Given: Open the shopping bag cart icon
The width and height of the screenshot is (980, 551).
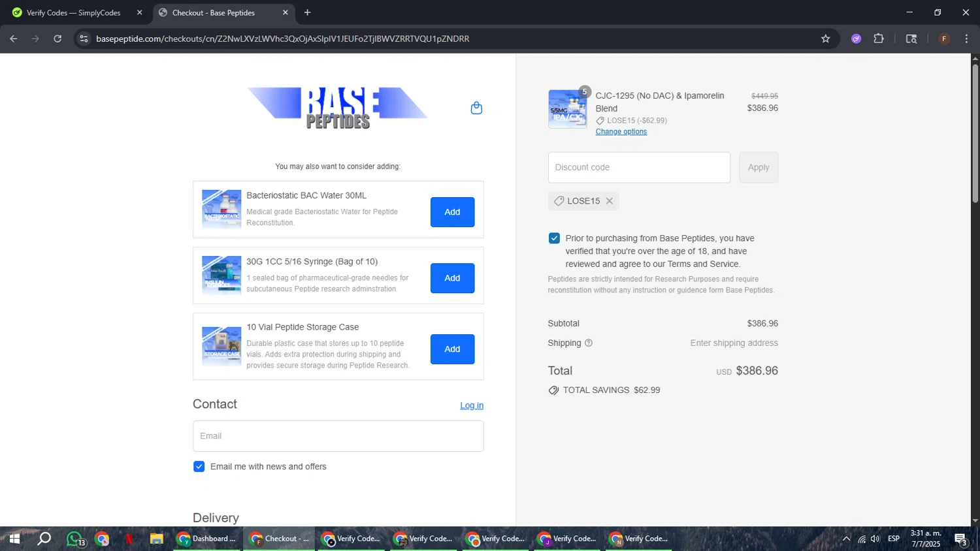Looking at the screenshot, I should pos(476,108).
